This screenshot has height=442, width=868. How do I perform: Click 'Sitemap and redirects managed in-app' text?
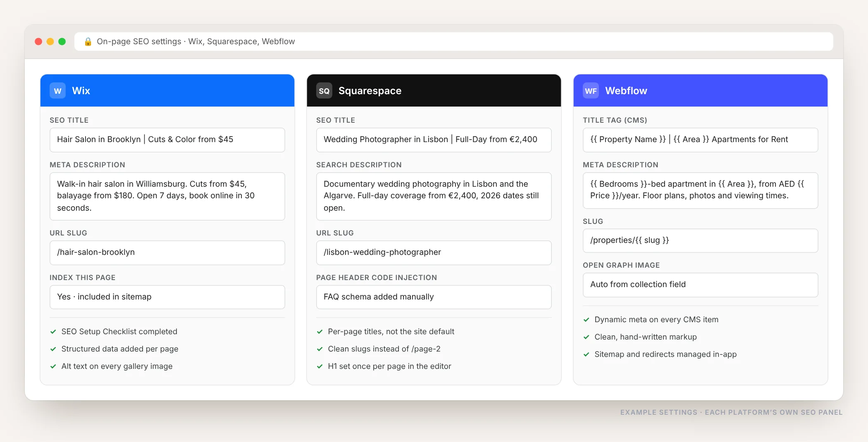coord(665,354)
